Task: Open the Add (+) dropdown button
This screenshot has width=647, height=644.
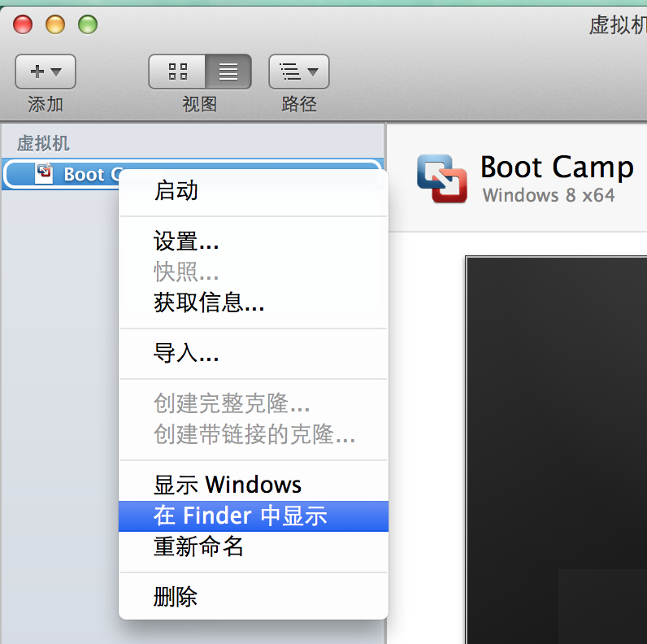Action: [x=46, y=72]
